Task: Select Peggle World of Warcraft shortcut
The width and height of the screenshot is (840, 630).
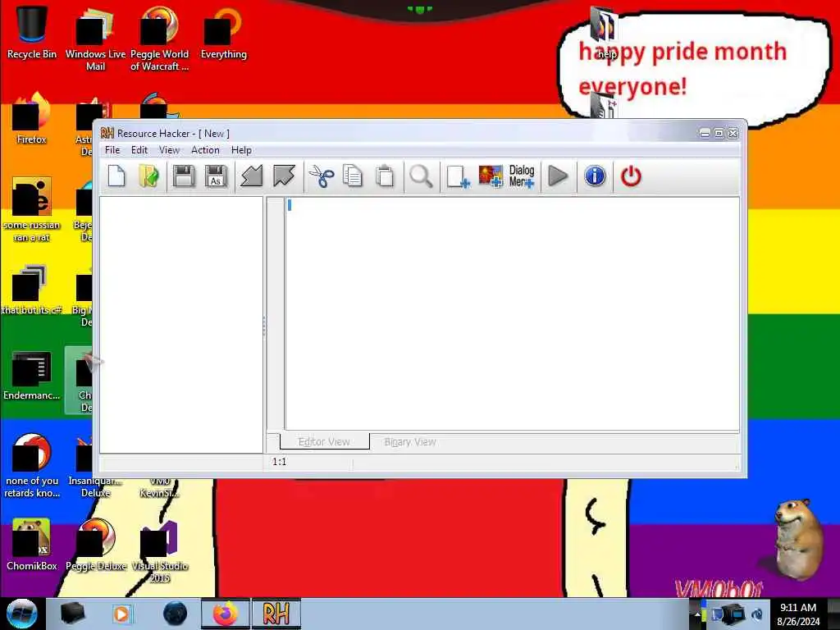Action: (159, 39)
